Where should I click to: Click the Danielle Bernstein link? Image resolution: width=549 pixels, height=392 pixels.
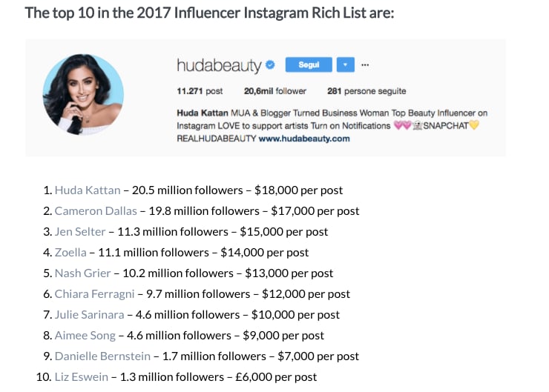[x=102, y=356]
